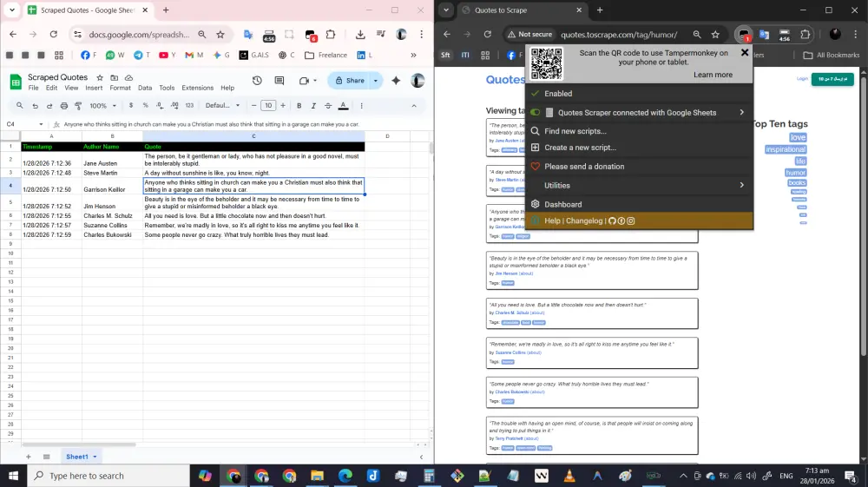Toggle the Quotes Scraper script switch

(x=536, y=112)
